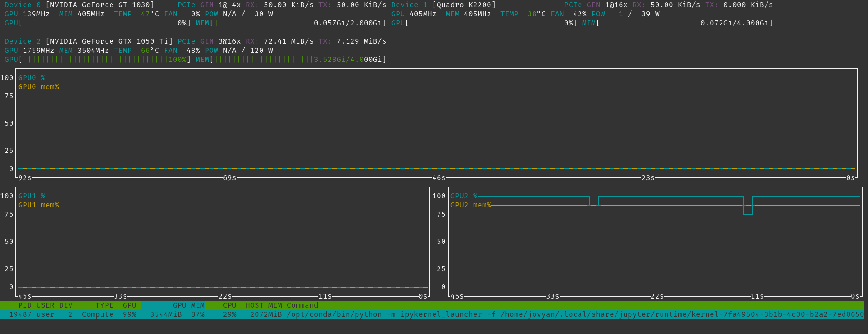Screen dimensions: 868x334
Task: Click the 69s time marker on GPU0 chart
Action: pyautogui.click(x=230, y=178)
